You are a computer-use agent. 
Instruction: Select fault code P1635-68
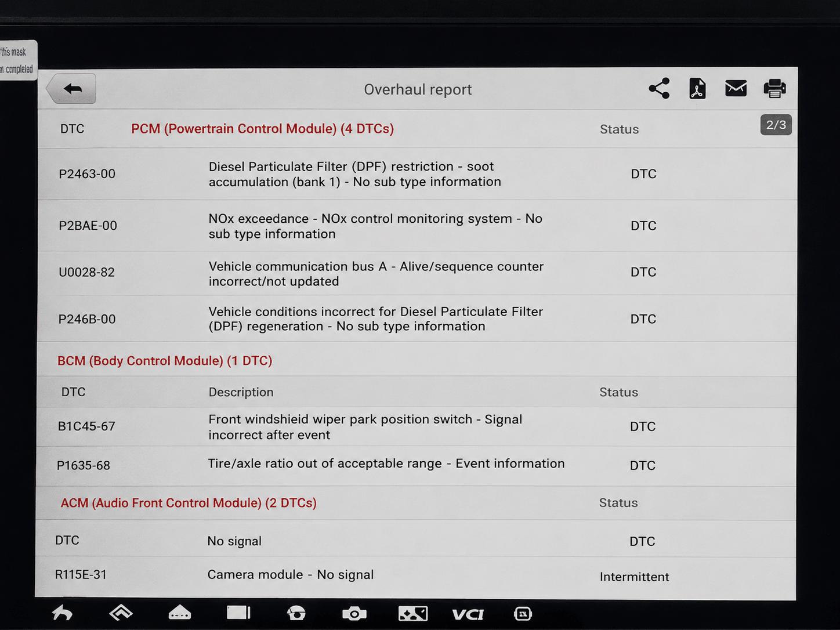[x=83, y=465]
